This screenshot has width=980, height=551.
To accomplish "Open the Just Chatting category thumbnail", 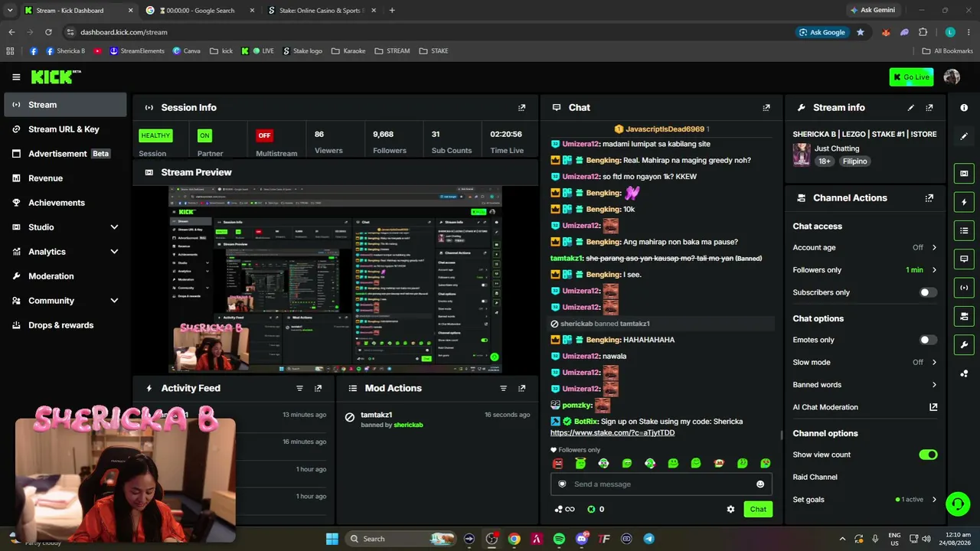I will pyautogui.click(x=802, y=155).
